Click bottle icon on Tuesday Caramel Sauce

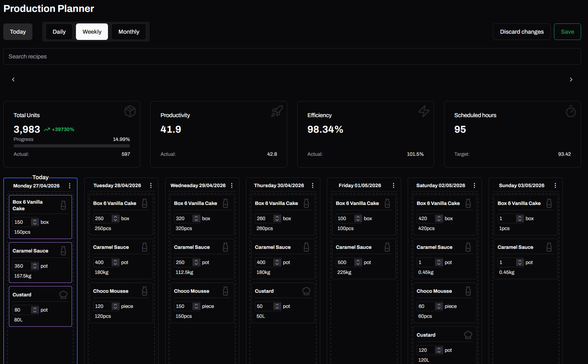tap(145, 247)
